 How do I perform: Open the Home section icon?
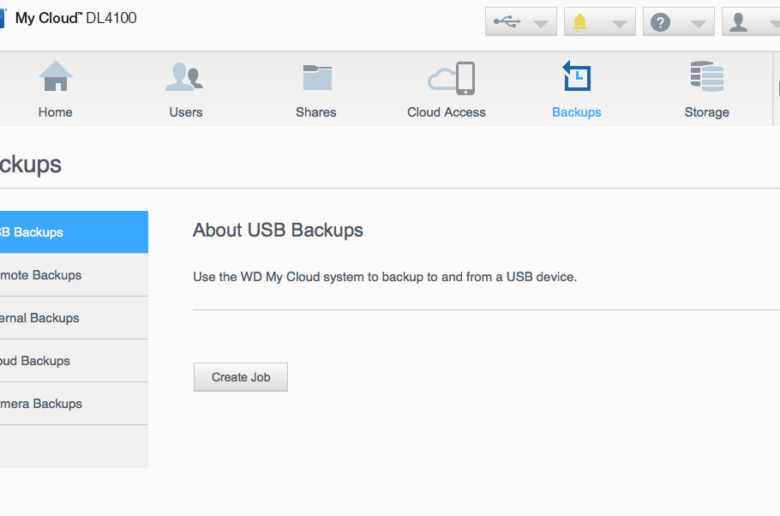(x=56, y=77)
